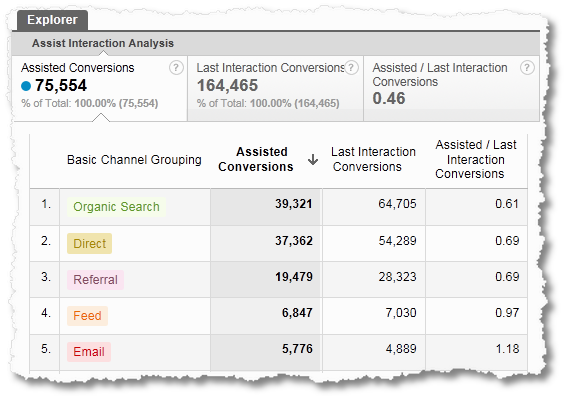Open the Organic Search channel

116,207
